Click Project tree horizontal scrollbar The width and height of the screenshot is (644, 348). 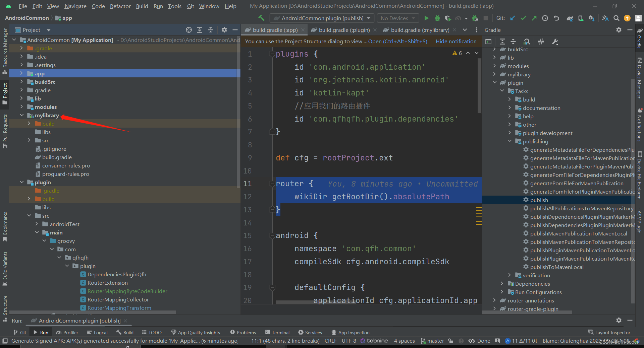point(93,312)
